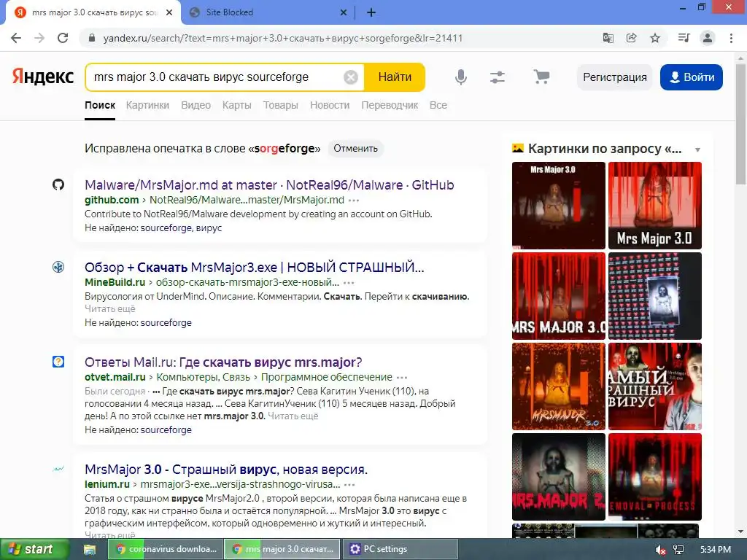This screenshot has height=560, width=747.
Task: Start voice search with microphone
Action: [461, 77]
